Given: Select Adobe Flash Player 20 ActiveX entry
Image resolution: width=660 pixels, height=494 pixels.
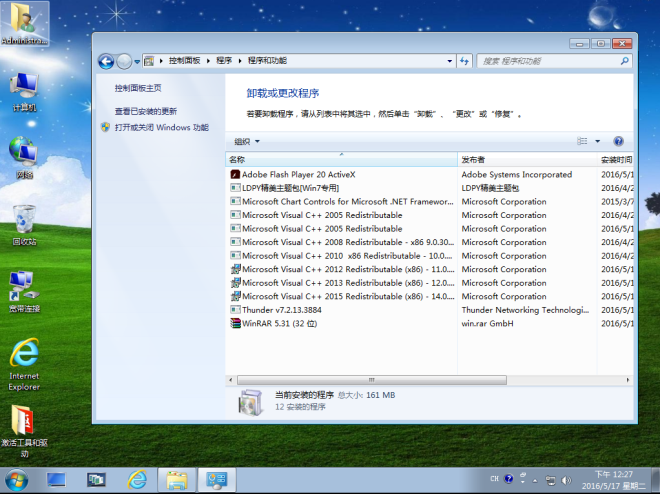Looking at the screenshot, I should [x=298, y=174].
